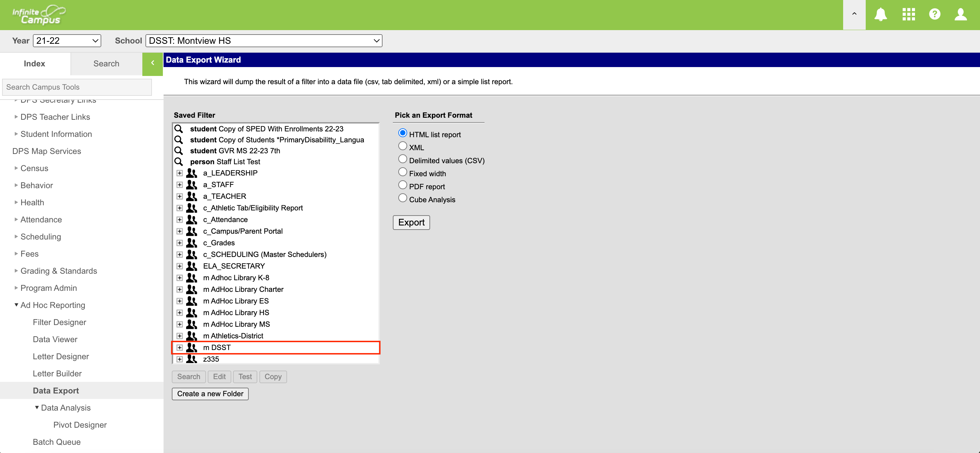Open the help question mark icon

tap(934, 14)
